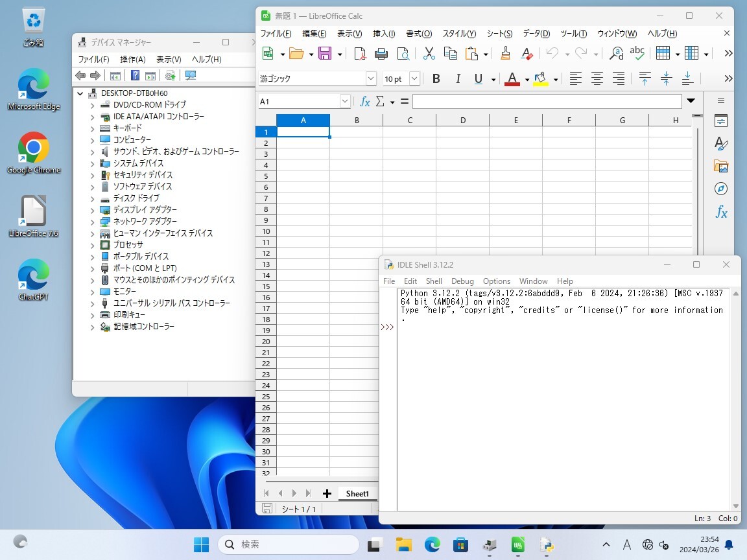This screenshot has width=747, height=560.
Task: Apply the yellow background highlight color
Action: [x=541, y=78]
